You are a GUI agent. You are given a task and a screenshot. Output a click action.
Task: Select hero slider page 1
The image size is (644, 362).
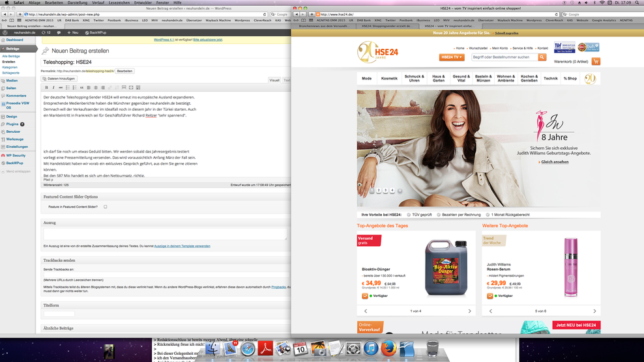click(372, 190)
